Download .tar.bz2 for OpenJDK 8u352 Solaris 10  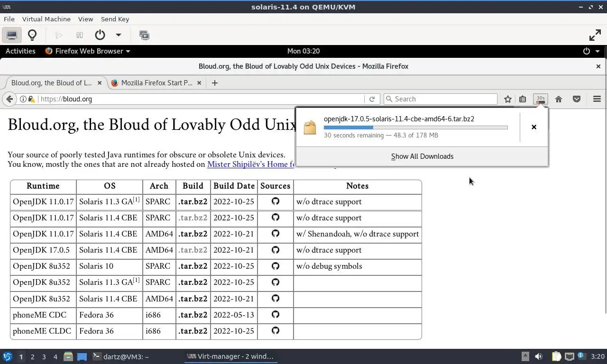(193, 266)
